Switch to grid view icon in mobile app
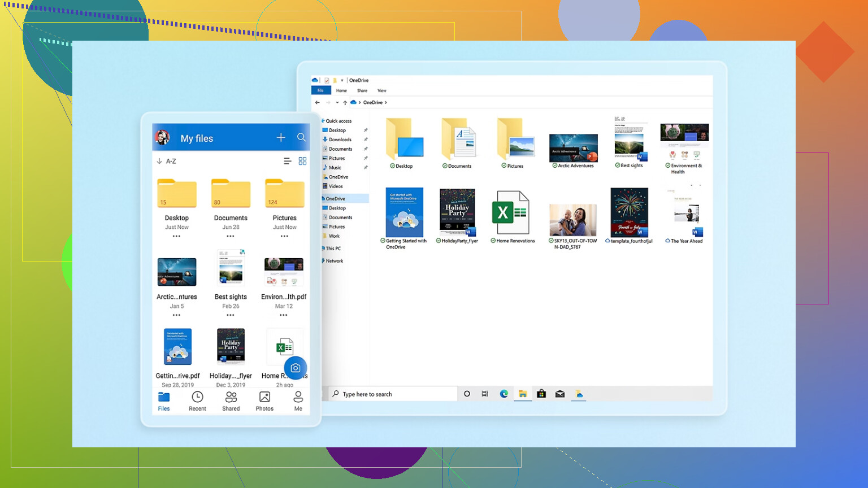This screenshot has height=488, width=868. 302,161
